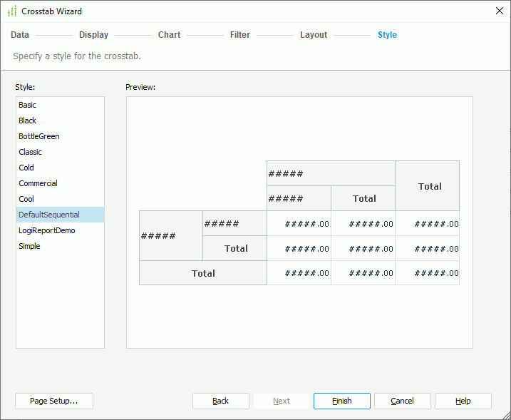Jump to the Filter step
Image resolution: width=511 pixels, height=420 pixels.
click(x=239, y=35)
